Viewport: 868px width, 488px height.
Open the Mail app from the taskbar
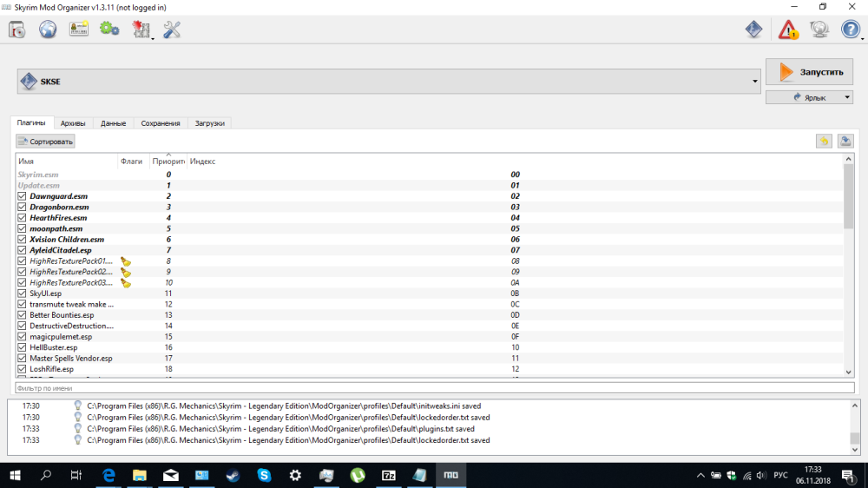click(170, 475)
